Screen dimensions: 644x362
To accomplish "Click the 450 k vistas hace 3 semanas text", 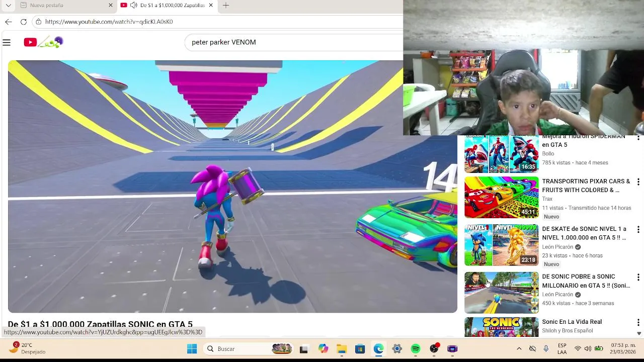I will tap(578, 304).
